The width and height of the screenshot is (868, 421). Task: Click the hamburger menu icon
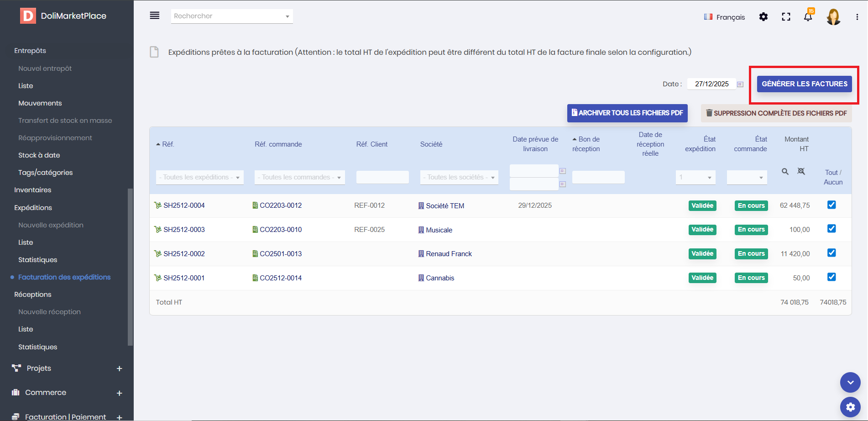click(155, 16)
